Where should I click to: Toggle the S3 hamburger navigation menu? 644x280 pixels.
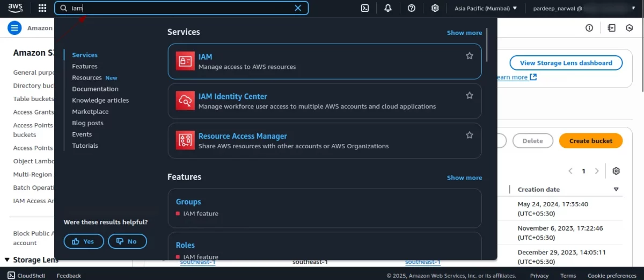[x=14, y=28]
